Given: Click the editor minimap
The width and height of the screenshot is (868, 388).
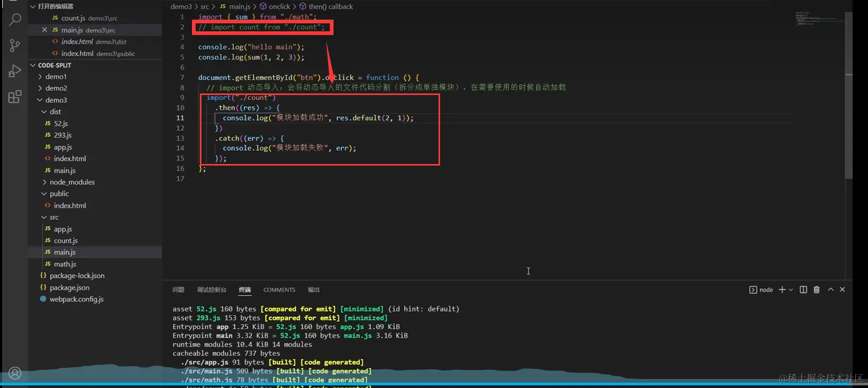Looking at the screenshot, I should (819, 19).
